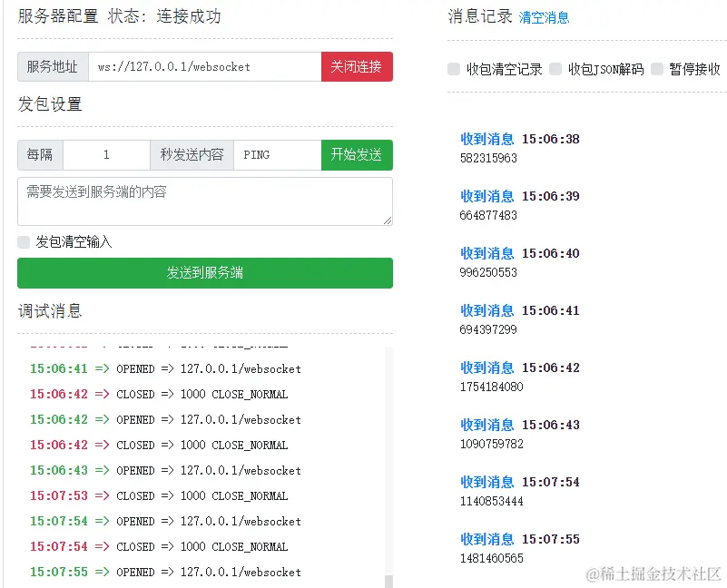
Task: Check the 暂停接收 checkbox
Action: point(657,69)
